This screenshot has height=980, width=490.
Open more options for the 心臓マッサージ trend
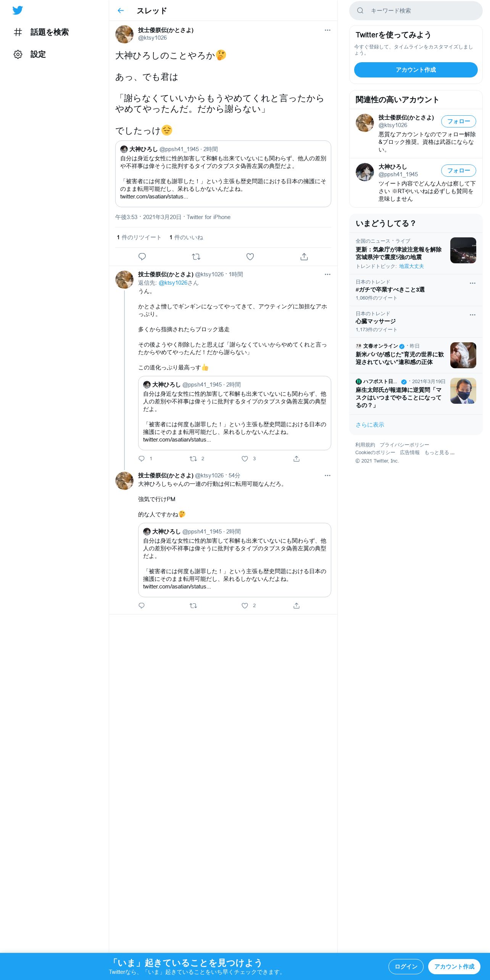coord(472,315)
